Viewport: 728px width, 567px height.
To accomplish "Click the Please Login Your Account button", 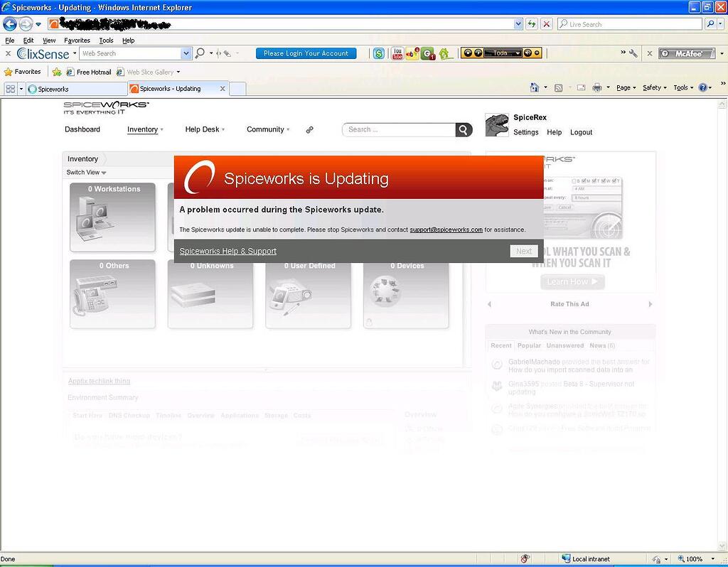I will 306,53.
